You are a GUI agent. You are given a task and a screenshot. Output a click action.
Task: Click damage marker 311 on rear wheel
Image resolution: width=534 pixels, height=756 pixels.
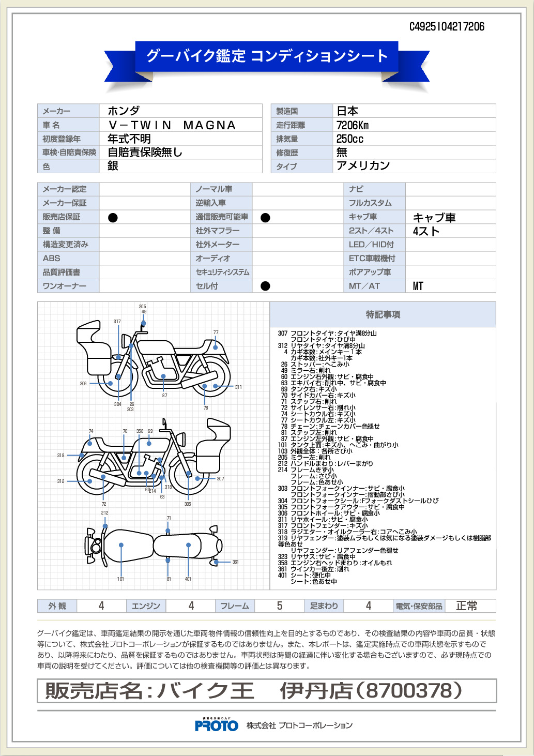coord(216,386)
